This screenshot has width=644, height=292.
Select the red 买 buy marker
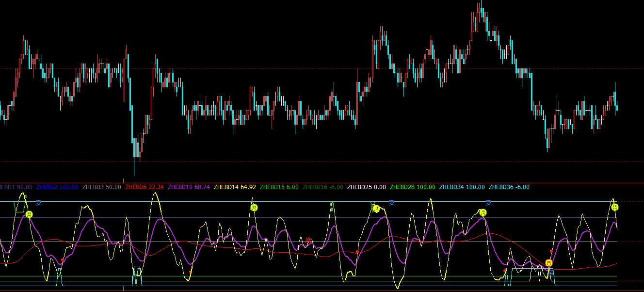[308, 240]
